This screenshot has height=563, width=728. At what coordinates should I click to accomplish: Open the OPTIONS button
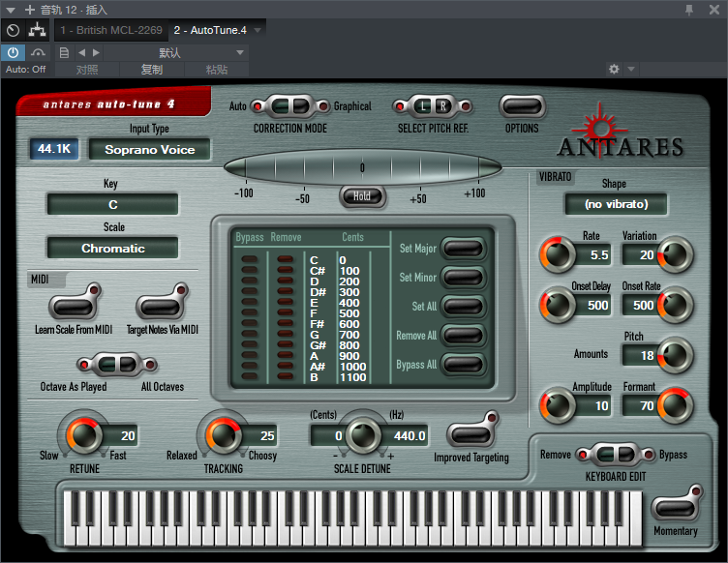tap(522, 106)
